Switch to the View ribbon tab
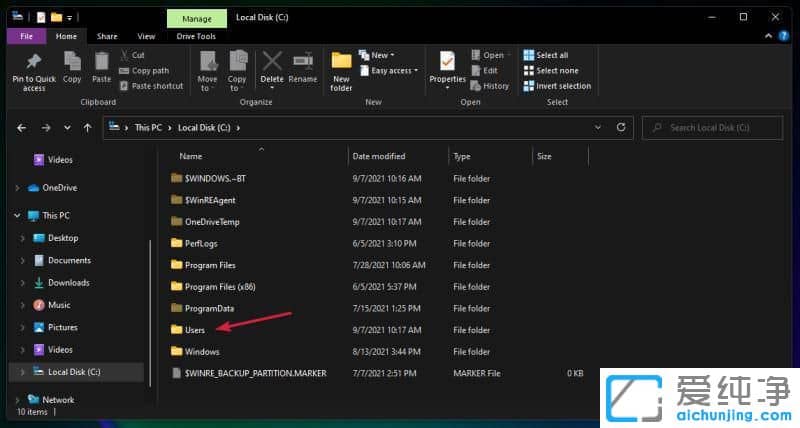The image size is (800, 428). tap(146, 36)
